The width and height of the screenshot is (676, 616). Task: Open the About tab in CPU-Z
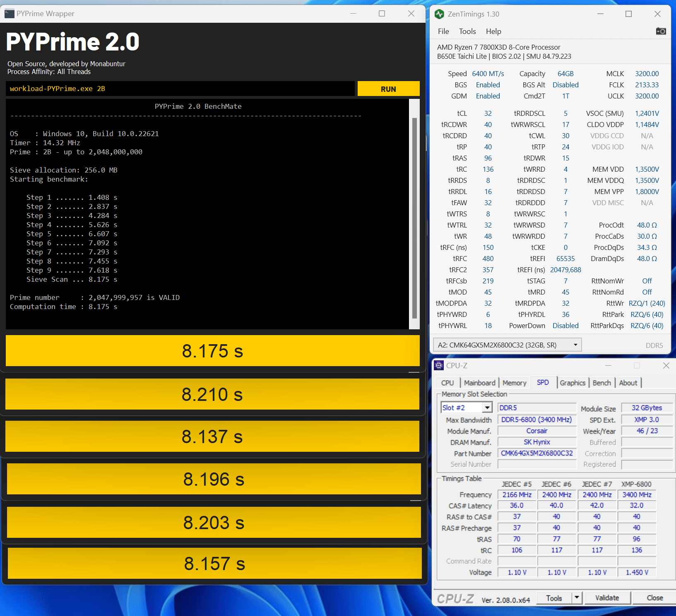[628, 383]
